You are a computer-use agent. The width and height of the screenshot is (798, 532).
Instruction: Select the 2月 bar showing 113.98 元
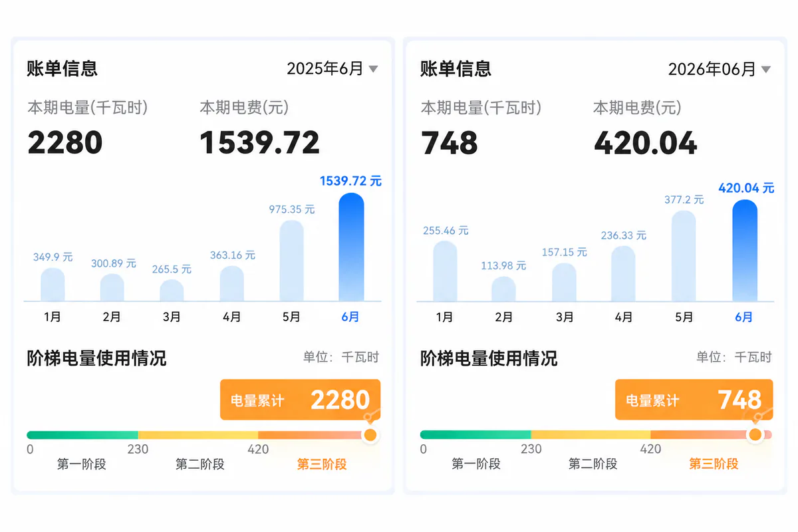point(504,289)
